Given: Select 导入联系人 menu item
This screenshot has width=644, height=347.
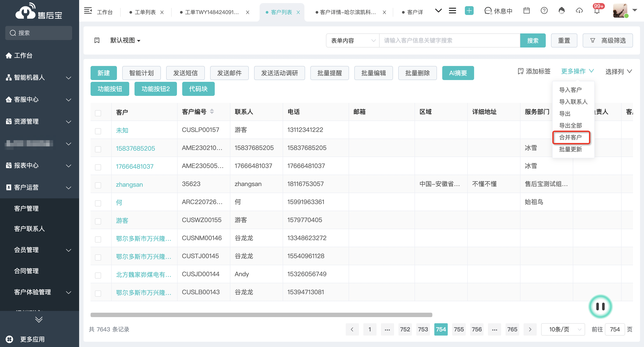Looking at the screenshot, I should click(x=573, y=102).
